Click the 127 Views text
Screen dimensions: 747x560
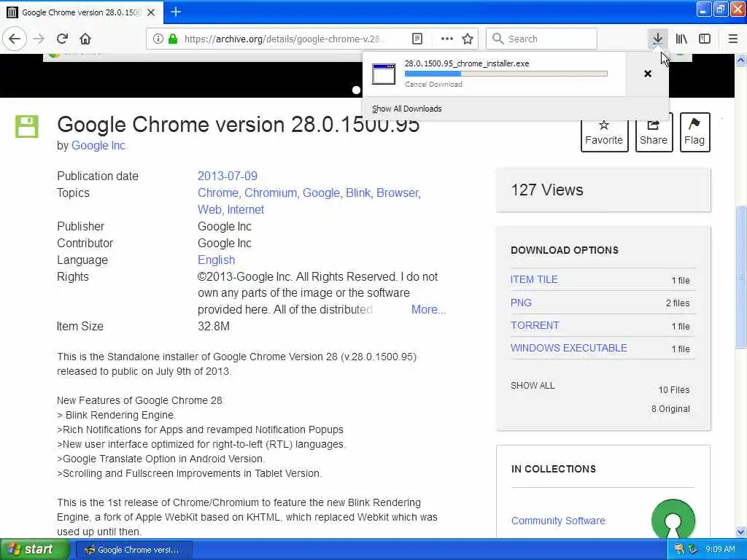point(547,190)
